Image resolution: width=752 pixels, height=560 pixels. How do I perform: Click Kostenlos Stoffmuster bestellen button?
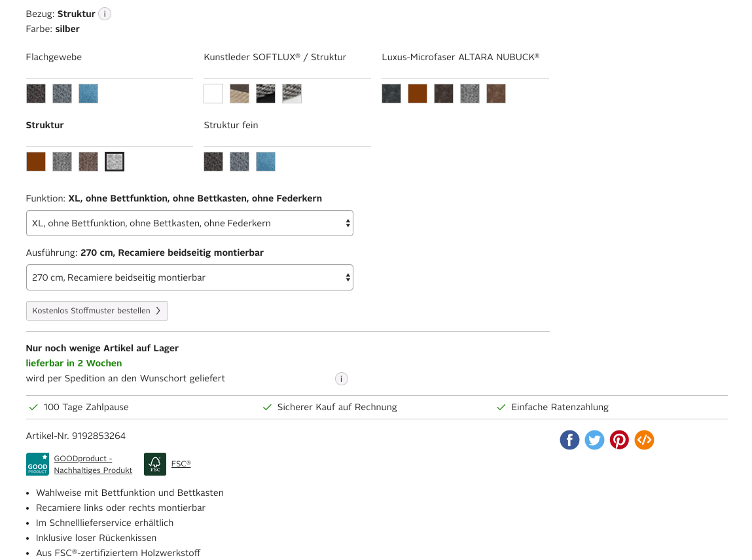coord(97,311)
